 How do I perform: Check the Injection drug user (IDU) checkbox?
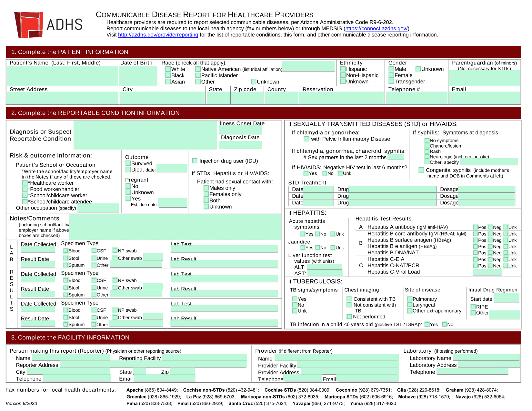(195, 161)
